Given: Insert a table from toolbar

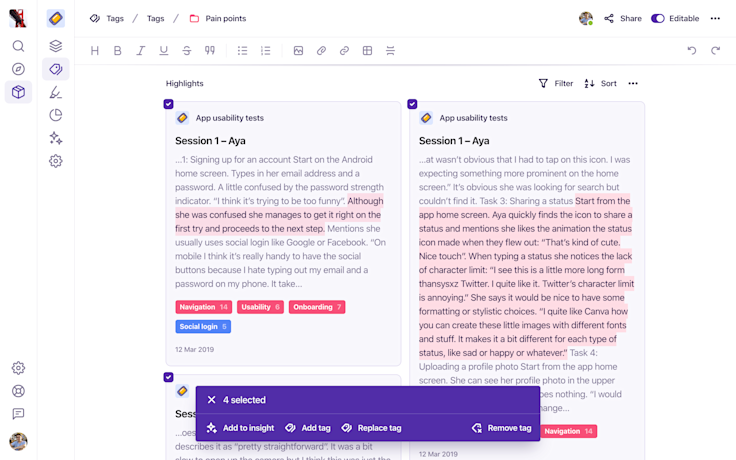Looking at the screenshot, I should point(368,51).
